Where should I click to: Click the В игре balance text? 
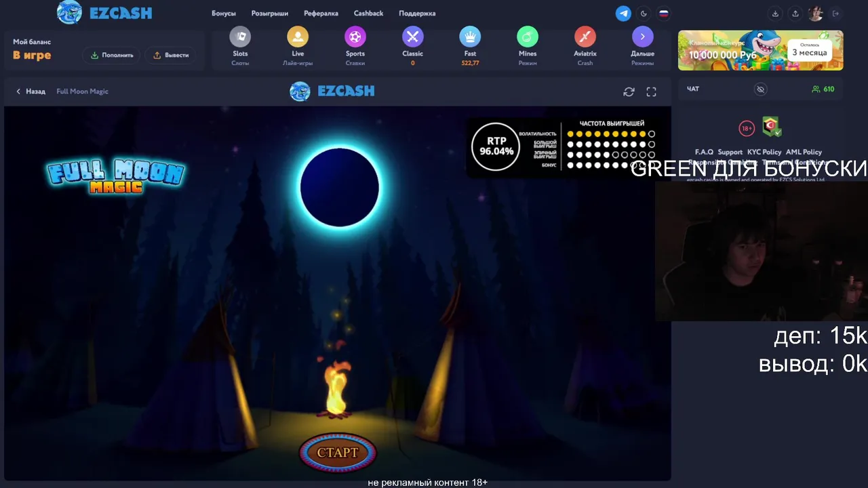32,56
